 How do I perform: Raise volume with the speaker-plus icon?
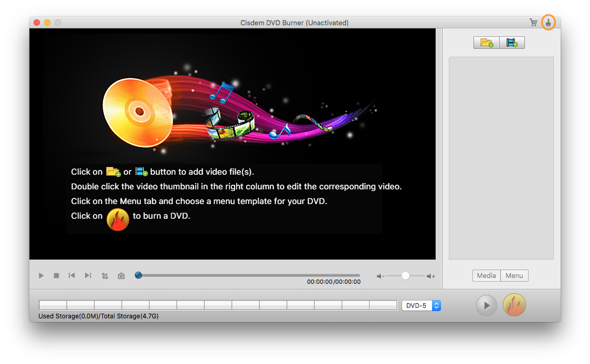(431, 276)
